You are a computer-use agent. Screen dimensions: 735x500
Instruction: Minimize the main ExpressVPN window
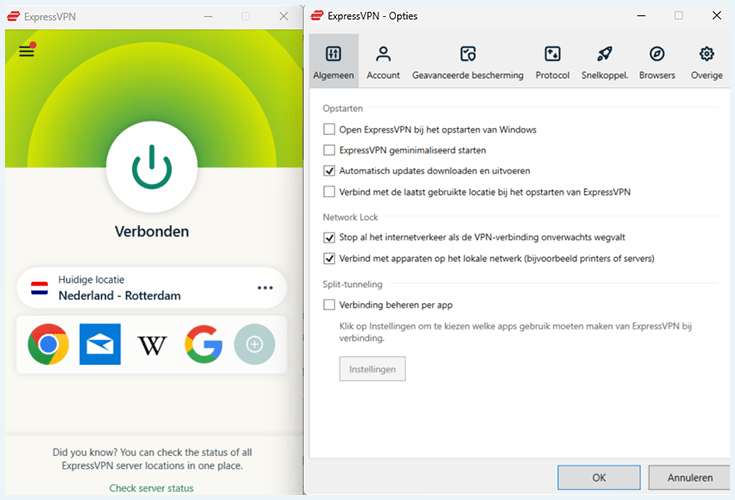208,16
